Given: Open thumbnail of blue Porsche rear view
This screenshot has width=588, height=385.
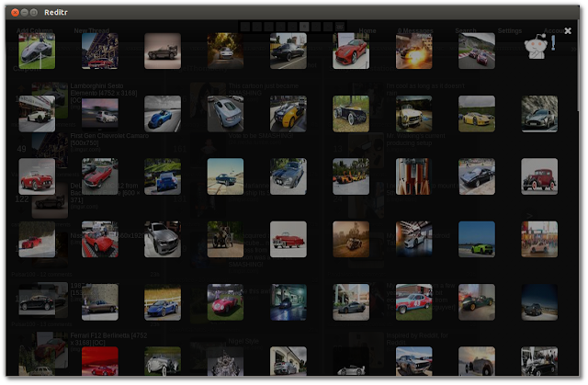Looking at the screenshot, I should coord(163,176).
